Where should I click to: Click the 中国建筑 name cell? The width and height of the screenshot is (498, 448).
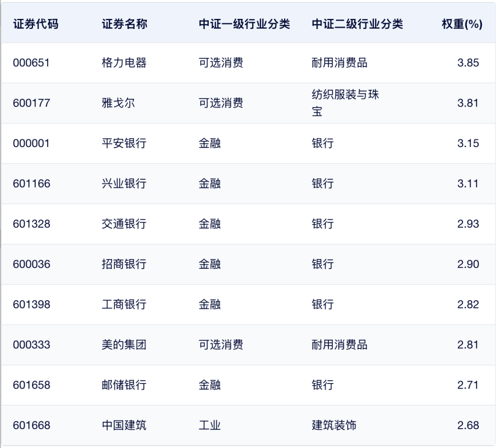point(124,425)
